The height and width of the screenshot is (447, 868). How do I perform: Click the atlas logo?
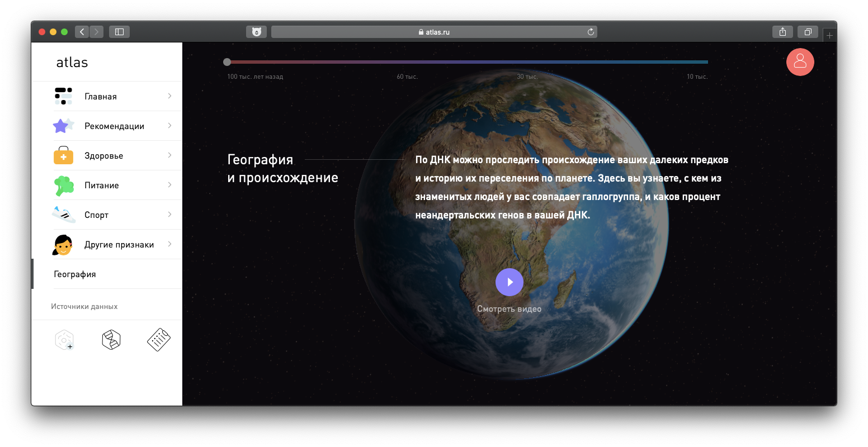[72, 63]
